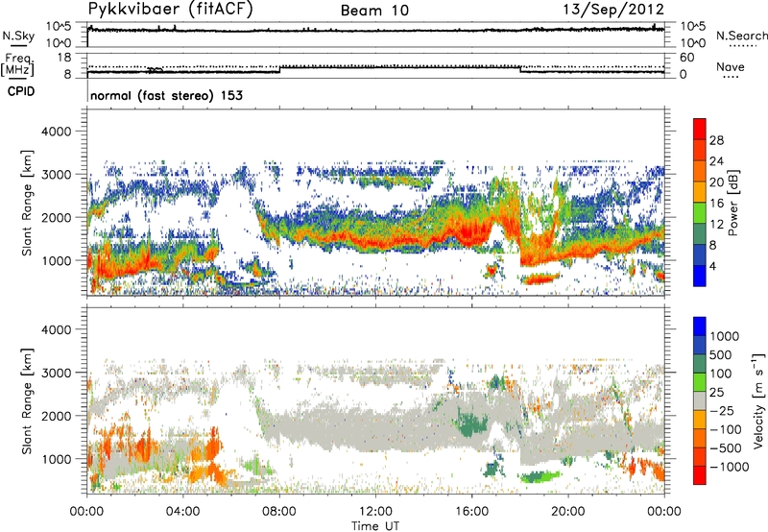
Task: Click the '100' velocity colorbar tick
Action: click(x=721, y=374)
